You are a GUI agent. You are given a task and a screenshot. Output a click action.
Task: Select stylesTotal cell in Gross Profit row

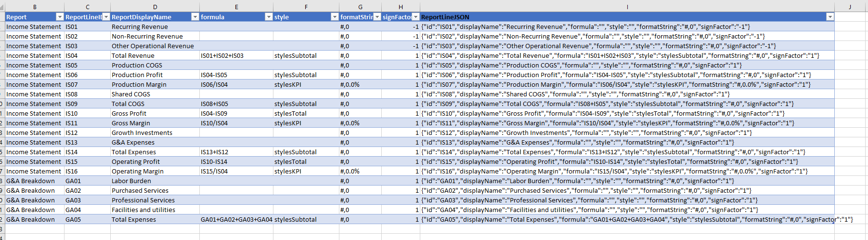[x=306, y=113]
